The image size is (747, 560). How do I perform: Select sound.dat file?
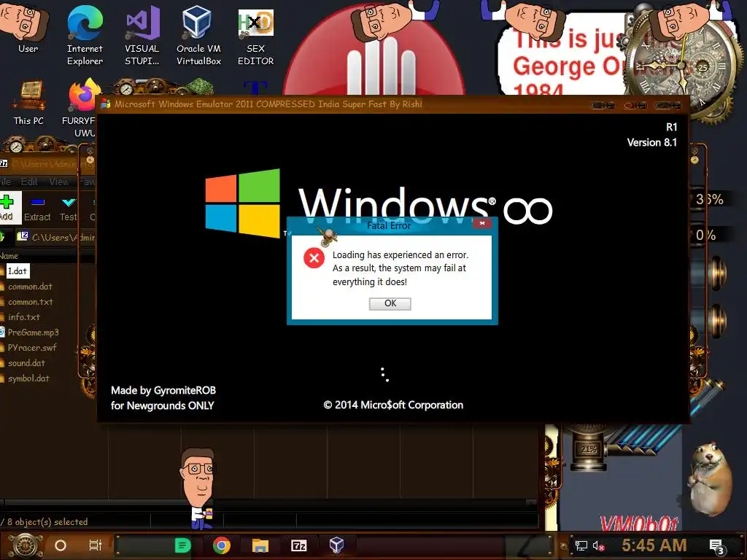(26, 363)
